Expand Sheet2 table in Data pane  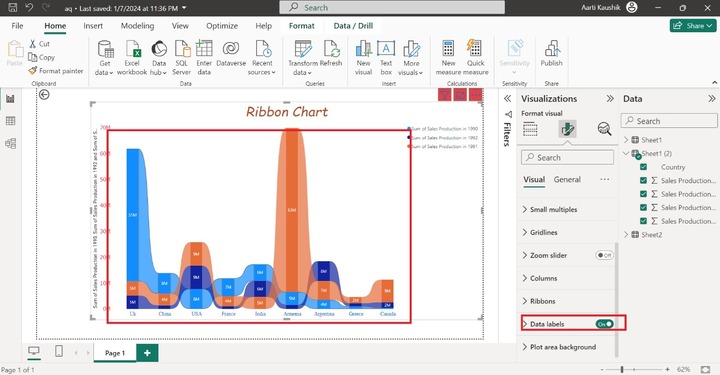pyautogui.click(x=626, y=235)
